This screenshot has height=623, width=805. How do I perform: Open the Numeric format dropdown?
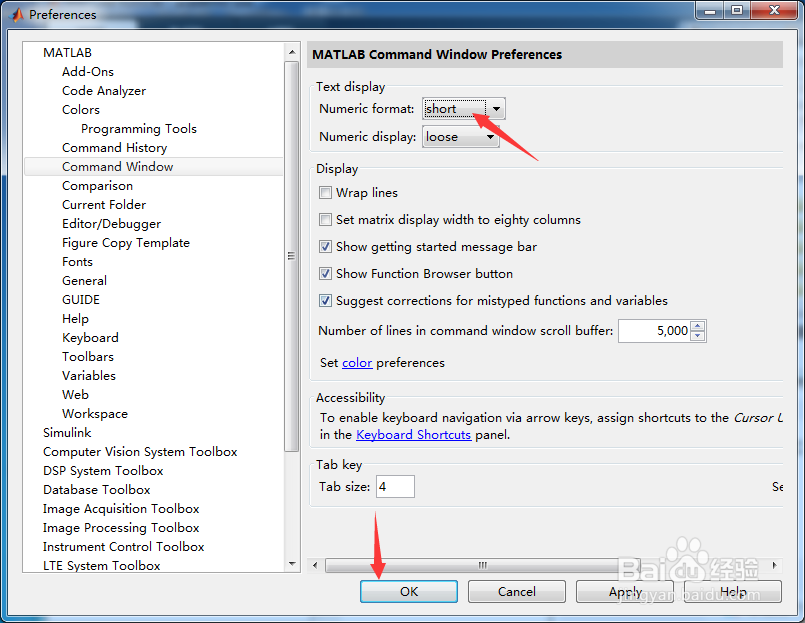[464, 108]
